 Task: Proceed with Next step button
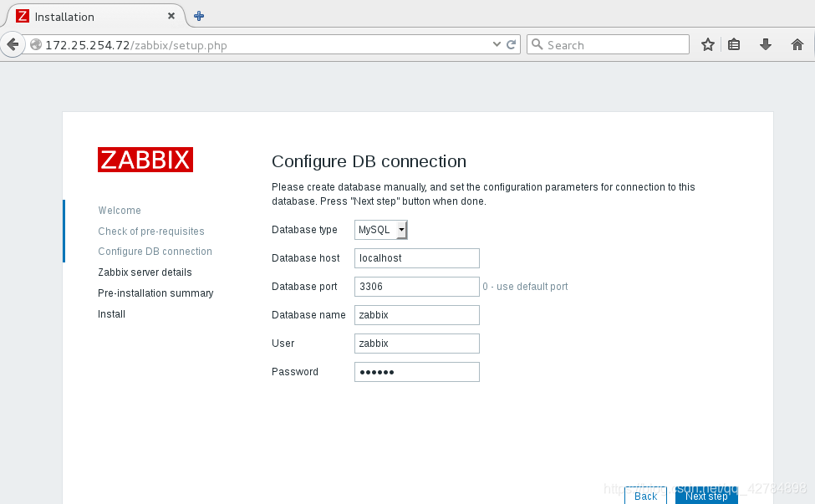[x=706, y=496]
